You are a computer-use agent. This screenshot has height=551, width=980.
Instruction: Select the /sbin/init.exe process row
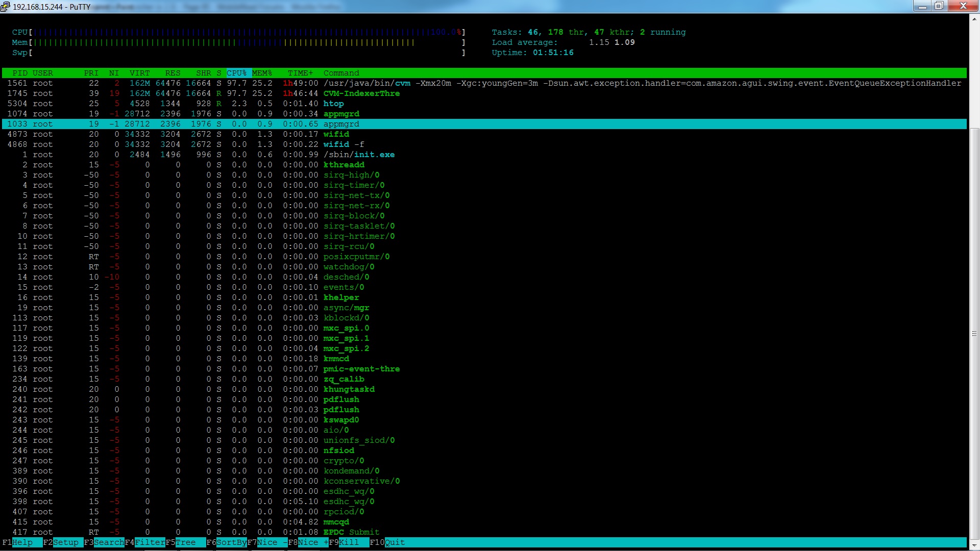(x=358, y=155)
